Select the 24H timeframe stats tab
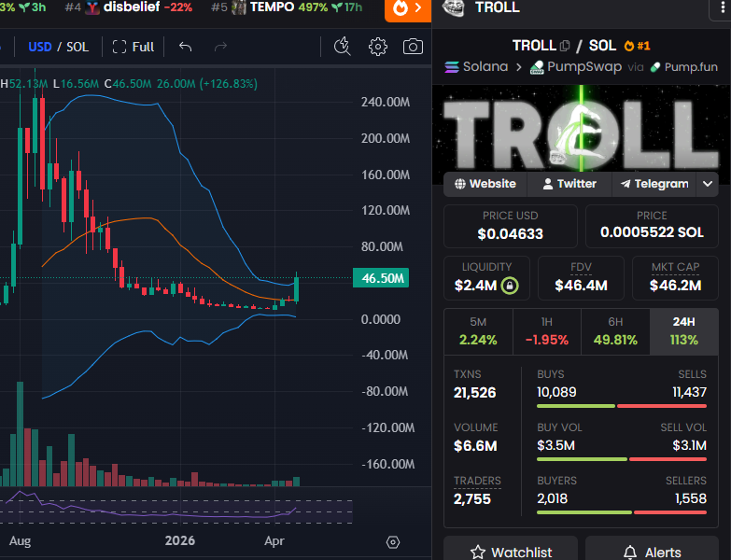 [684, 331]
